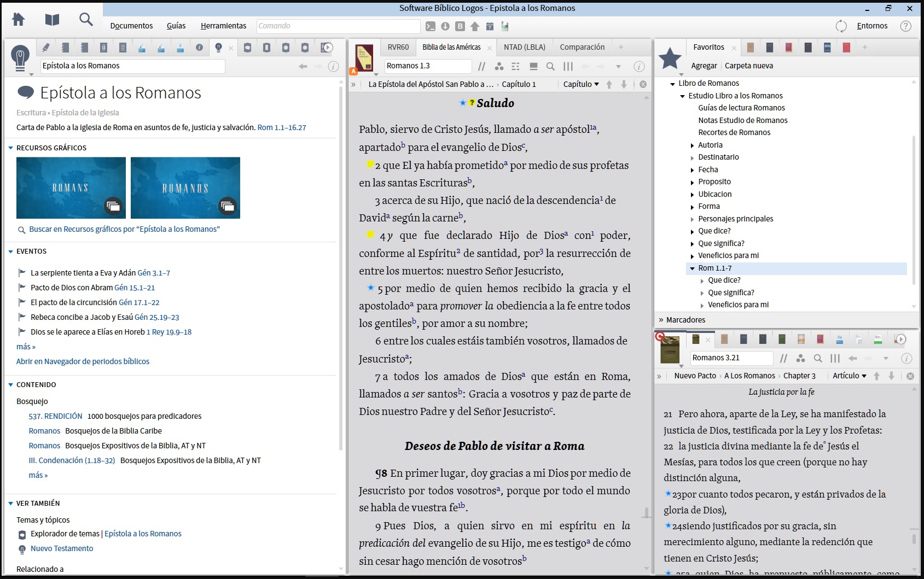The height and width of the screenshot is (579, 924).
Task: Switch to the Comparación tab
Action: [582, 47]
